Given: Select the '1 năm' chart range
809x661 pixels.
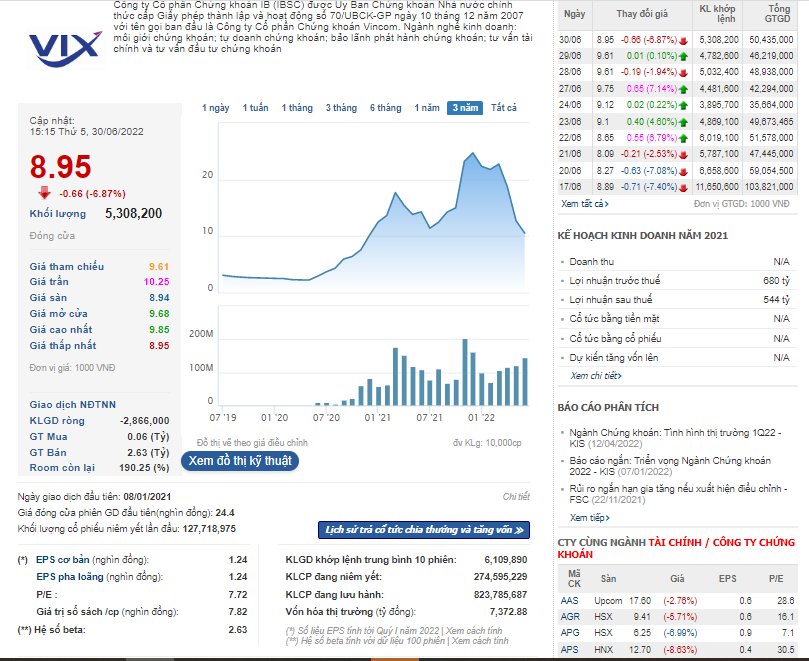Looking at the screenshot, I should pos(427,108).
